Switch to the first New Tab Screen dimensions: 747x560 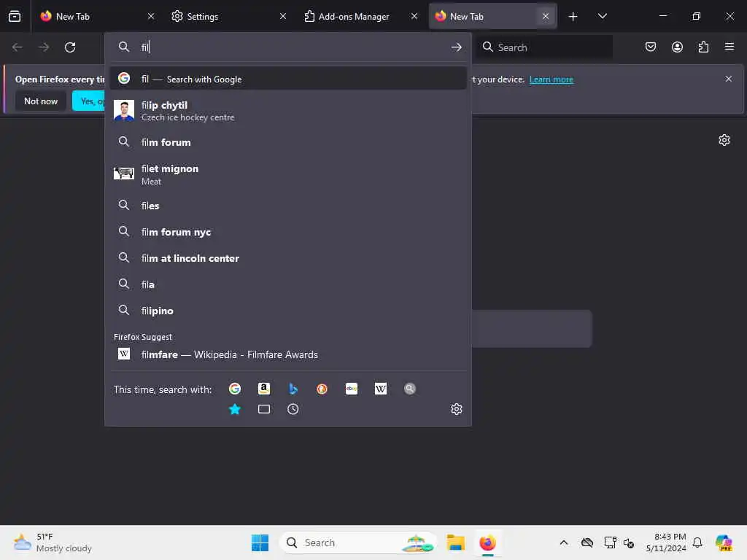coord(98,16)
